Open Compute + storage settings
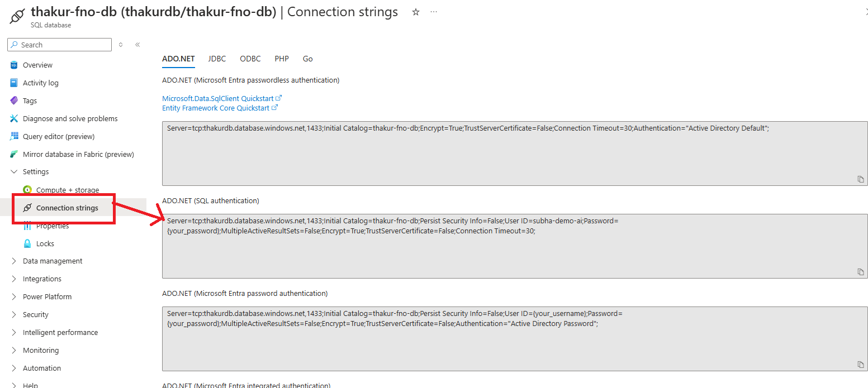 tap(67, 190)
